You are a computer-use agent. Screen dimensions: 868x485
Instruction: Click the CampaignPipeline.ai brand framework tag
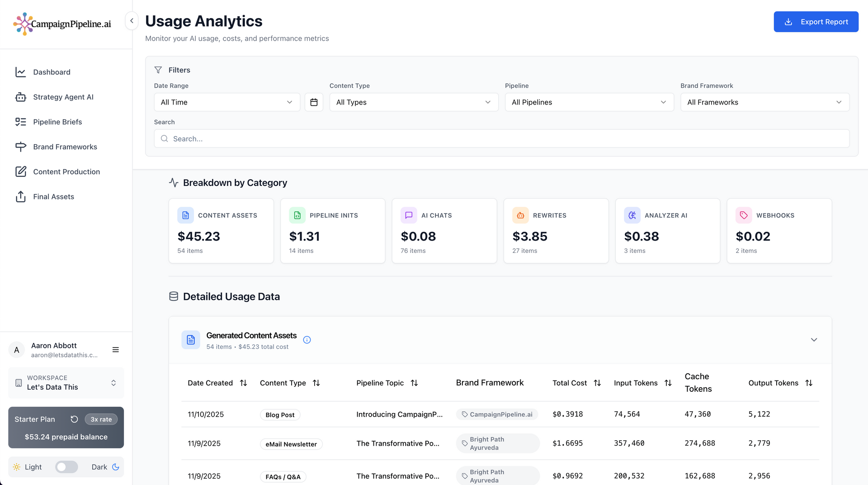497,414
